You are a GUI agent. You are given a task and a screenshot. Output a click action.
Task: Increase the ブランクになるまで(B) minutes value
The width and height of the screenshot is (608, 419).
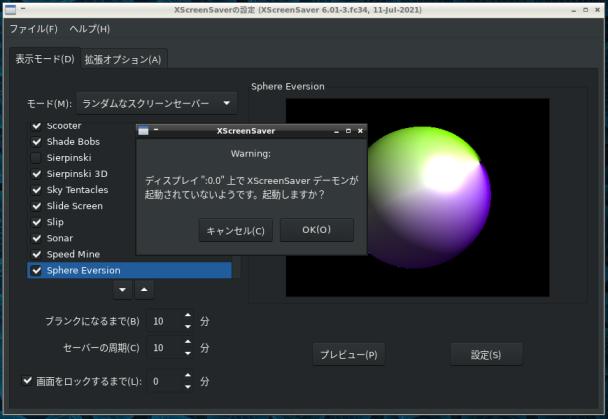coord(188,315)
